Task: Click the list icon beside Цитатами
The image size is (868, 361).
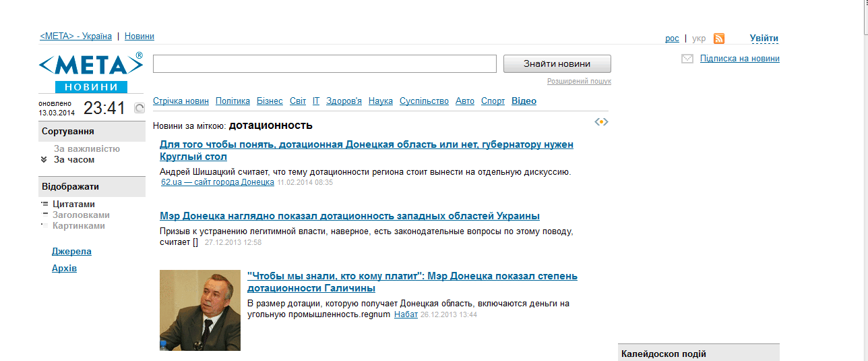Action: pyautogui.click(x=44, y=204)
